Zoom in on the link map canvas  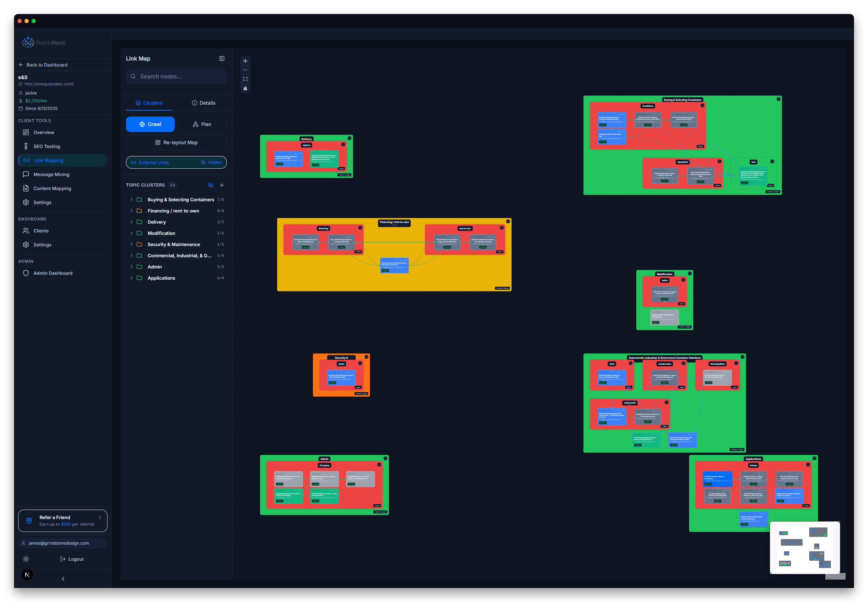point(245,61)
